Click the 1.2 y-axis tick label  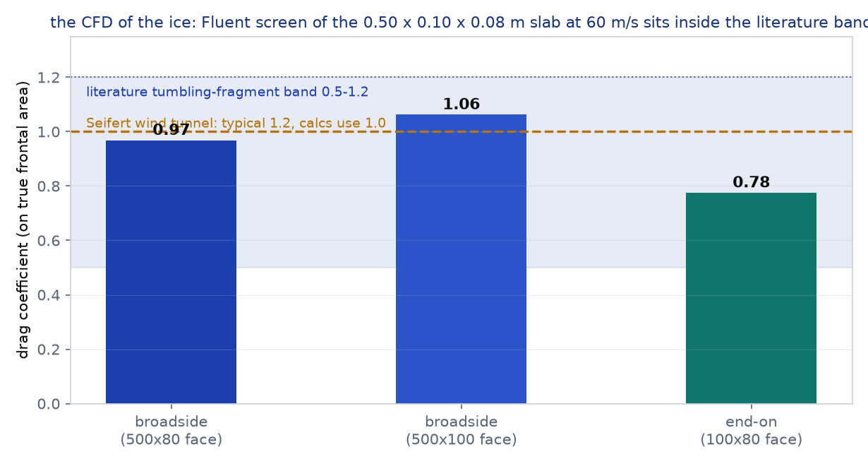pyautogui.click(x=51, y=78)
